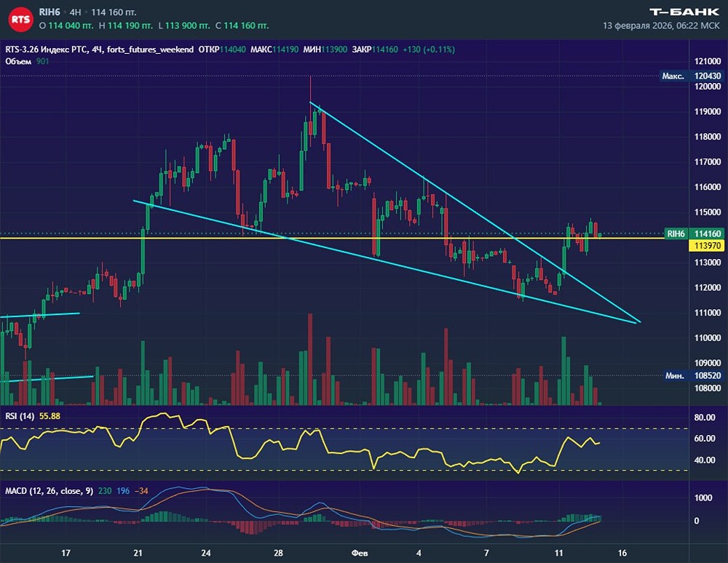Click the tallest red volume bar
Viewport: 728px width, 563px height.
(310, 359)
